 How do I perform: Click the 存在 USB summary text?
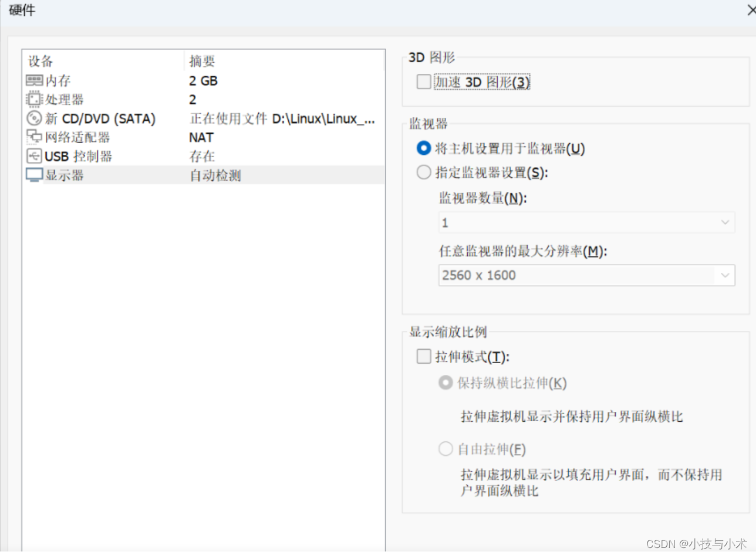pyautogui.click(x=202, y=156)
